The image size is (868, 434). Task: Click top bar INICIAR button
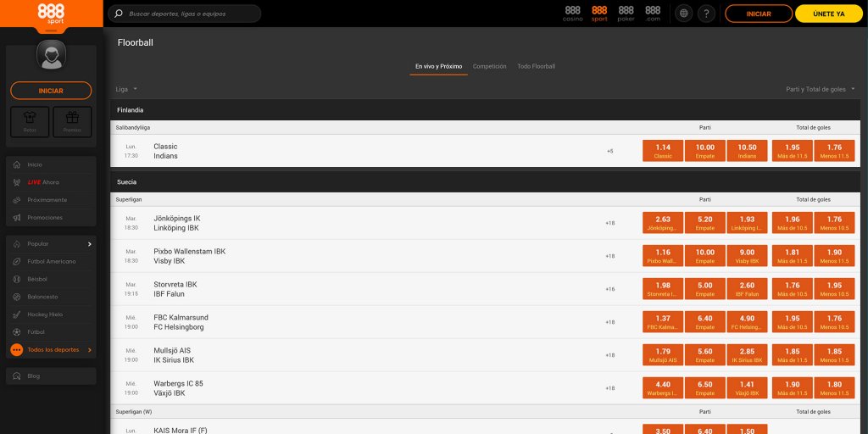click(759, 14)
